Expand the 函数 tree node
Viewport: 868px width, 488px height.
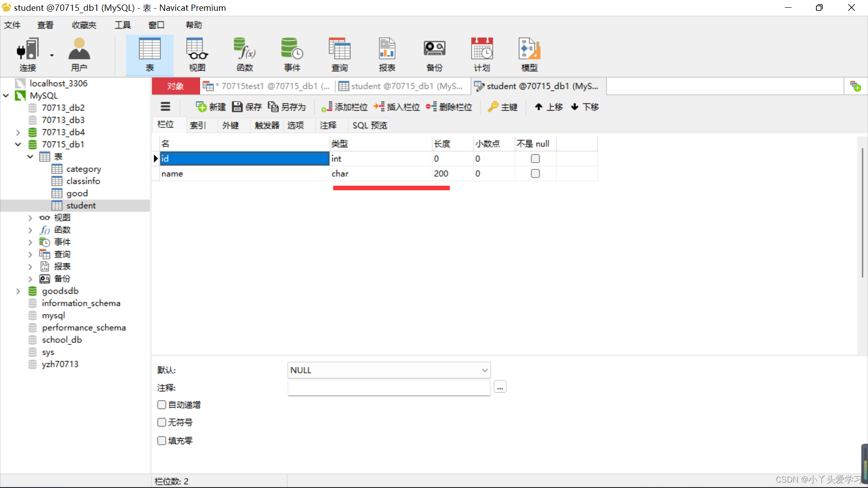30,230
